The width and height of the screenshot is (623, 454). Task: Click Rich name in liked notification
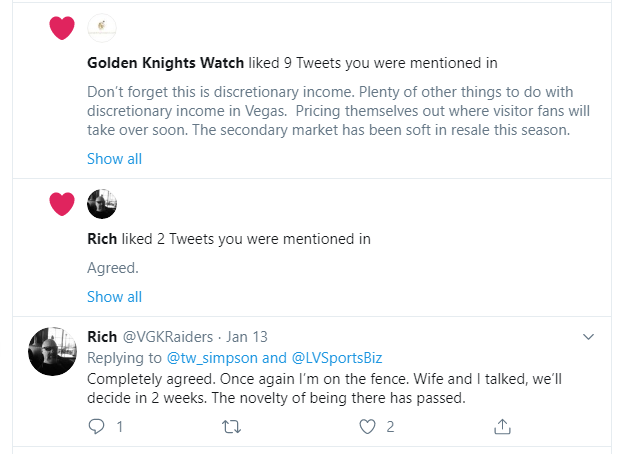point(102,240)
